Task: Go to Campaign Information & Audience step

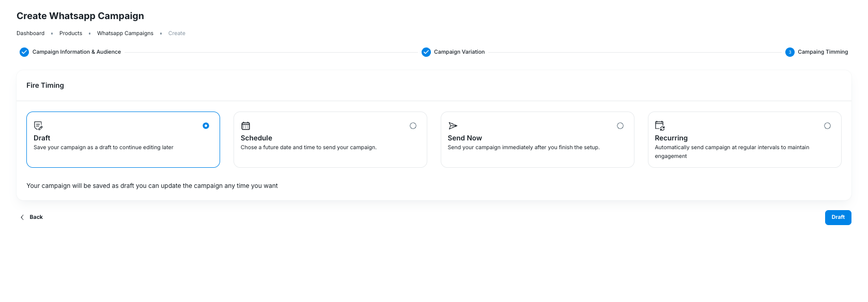Action: pyautogui.click(x=76, y=52)
